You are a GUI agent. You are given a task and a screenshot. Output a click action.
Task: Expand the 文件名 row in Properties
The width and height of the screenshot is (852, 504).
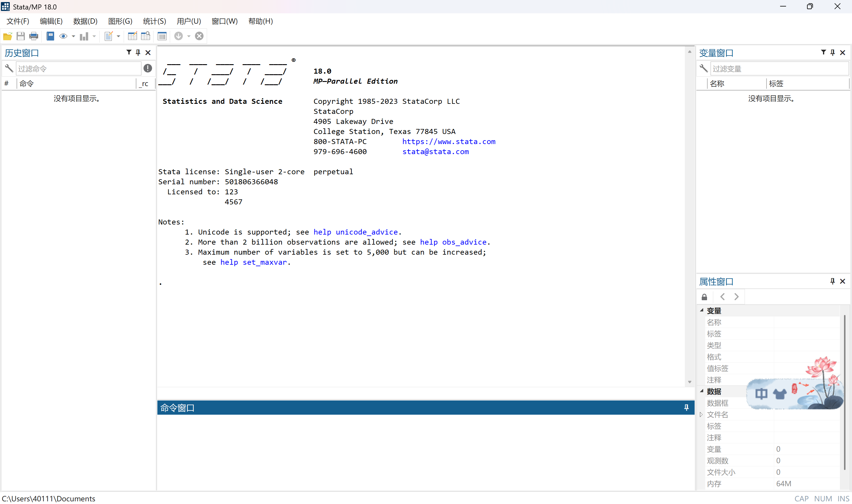coord(701,414)
